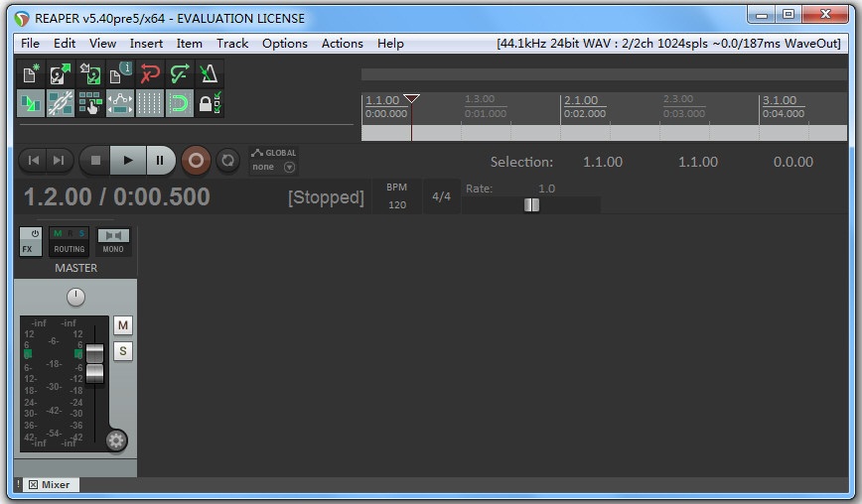The width and height of the screenshot is (862, 504).
Task: Toggle auto-crossfade toolbar icon
Action: pos(31,103)
